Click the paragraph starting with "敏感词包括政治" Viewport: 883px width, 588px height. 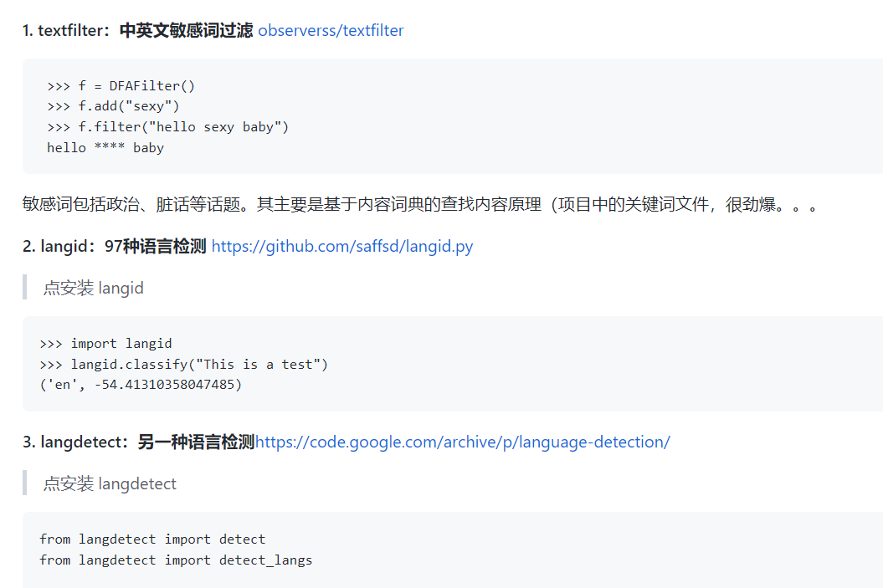pyautogui.click(x=418, y=204)
